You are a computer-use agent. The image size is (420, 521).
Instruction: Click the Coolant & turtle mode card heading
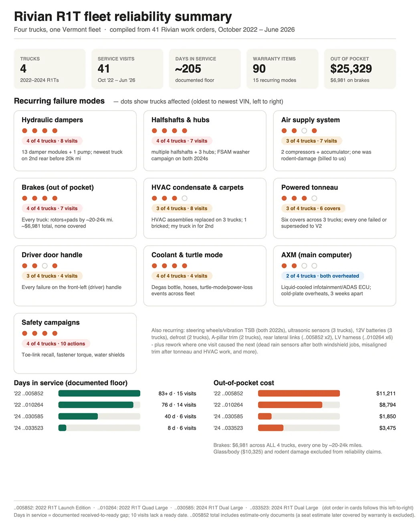(x=187, y=255)
